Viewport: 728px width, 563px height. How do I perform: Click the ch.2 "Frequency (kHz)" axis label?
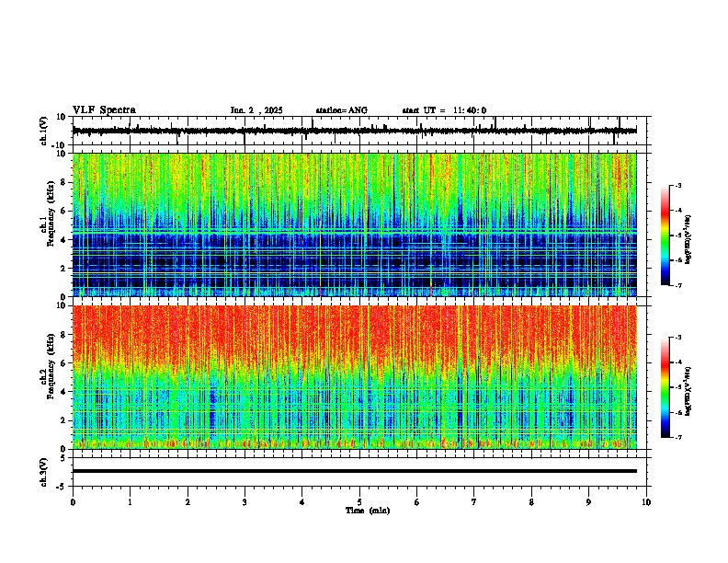[51, 366]
